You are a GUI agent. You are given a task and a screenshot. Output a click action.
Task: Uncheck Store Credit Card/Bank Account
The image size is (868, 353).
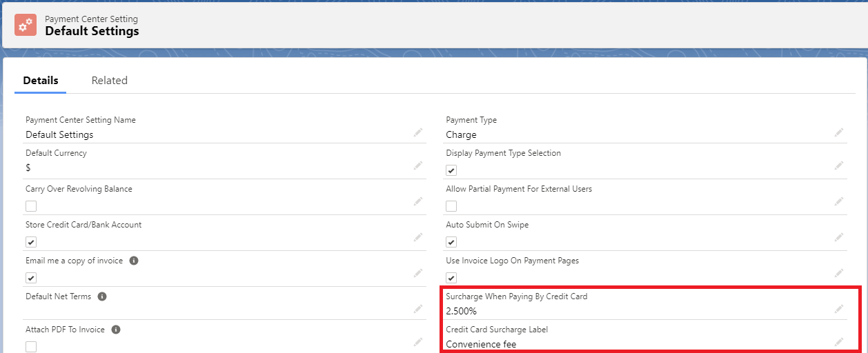(x=31, y=242)
